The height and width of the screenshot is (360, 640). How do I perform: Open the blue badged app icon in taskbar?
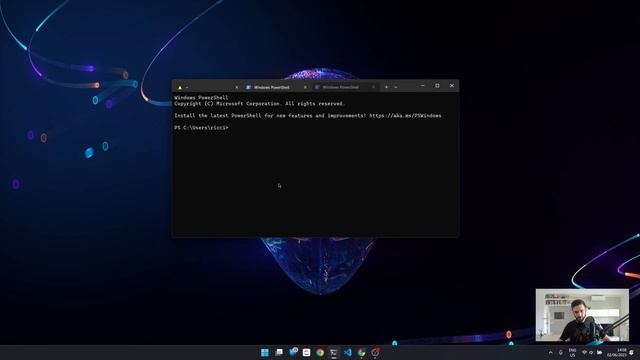(x=293, y=352)
